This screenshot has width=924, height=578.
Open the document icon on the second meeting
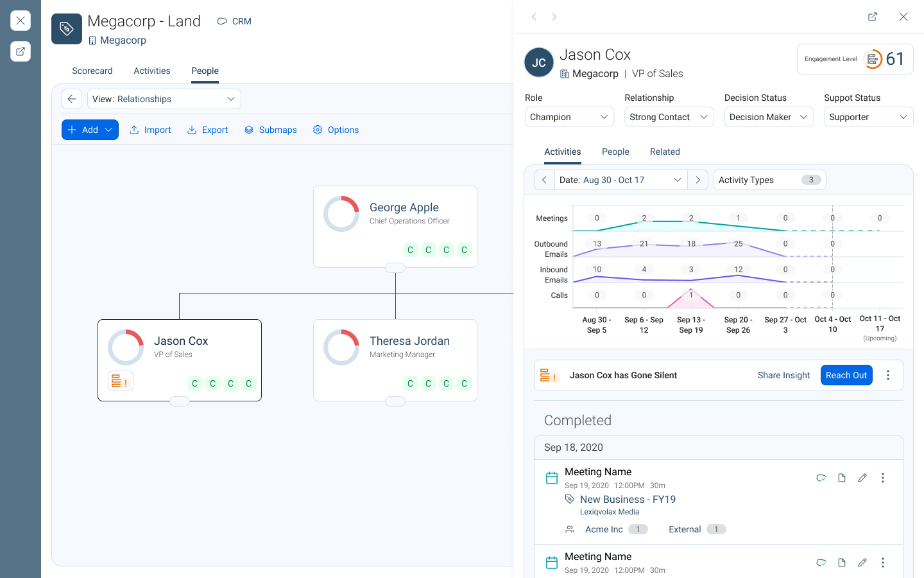842,563
